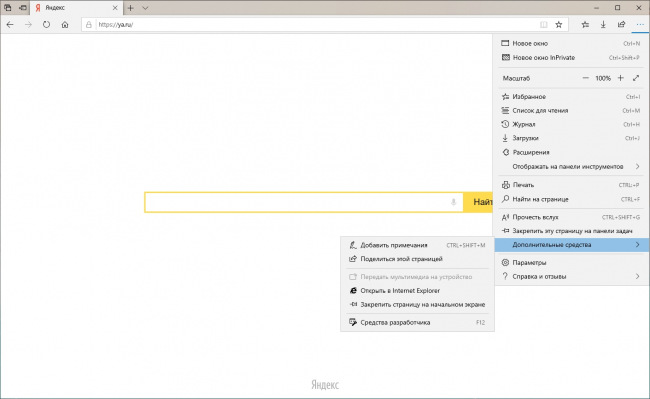The height and width of the screenshot is (399, 650).
Task: Open Список для чтения
Action: tap(571, 111)
